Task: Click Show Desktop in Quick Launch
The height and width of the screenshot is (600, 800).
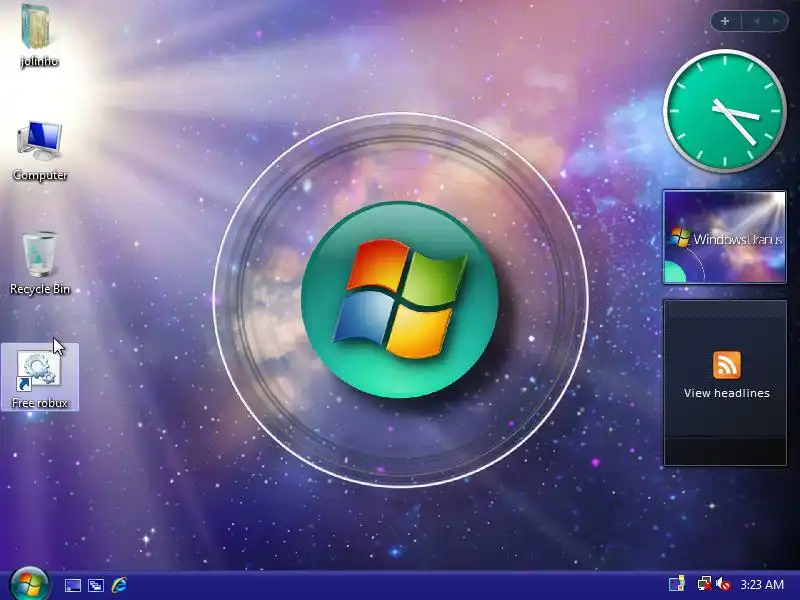Action: click(72, 585)
